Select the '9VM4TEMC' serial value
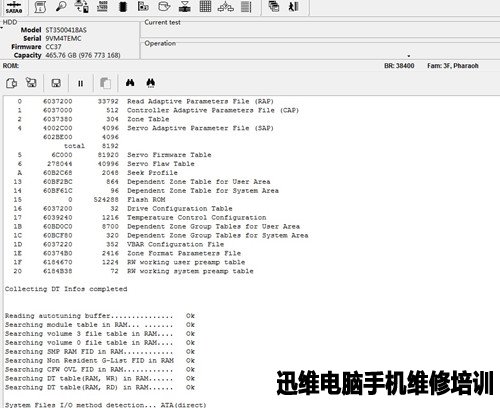The height and width of the screenshot is (408, 500). (x=63, y=38)
